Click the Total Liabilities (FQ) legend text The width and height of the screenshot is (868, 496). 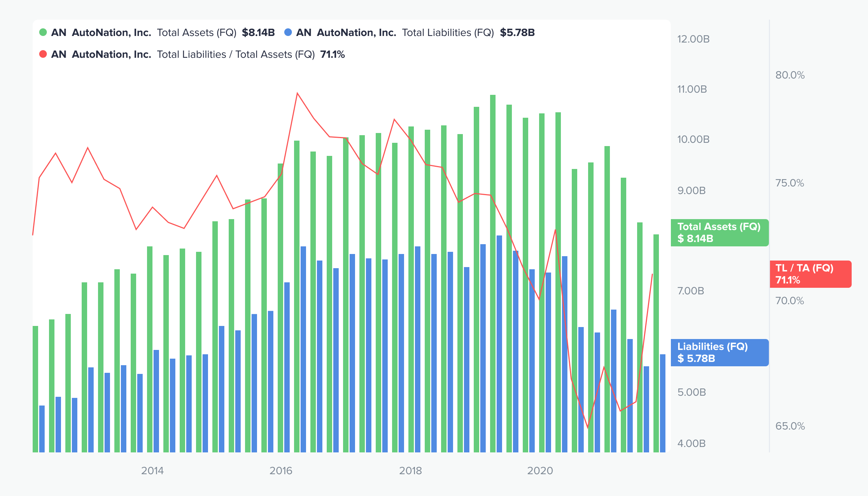(448, 33)
